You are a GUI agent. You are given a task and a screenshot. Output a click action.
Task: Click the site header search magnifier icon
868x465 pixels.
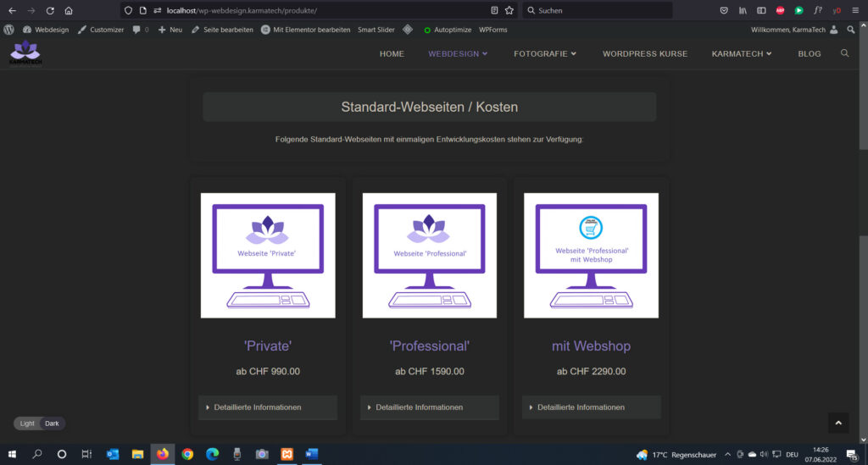pyautogui.click(x=844, y=53)
